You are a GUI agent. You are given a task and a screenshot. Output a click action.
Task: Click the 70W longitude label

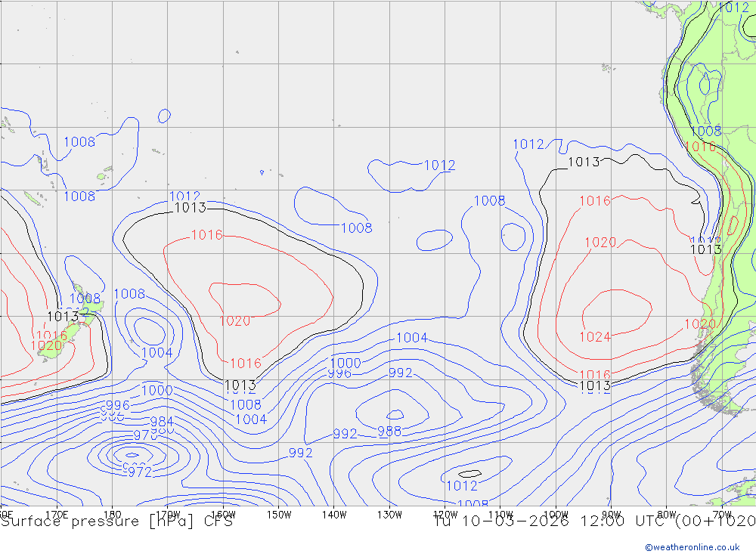click(x=722, y=515)
